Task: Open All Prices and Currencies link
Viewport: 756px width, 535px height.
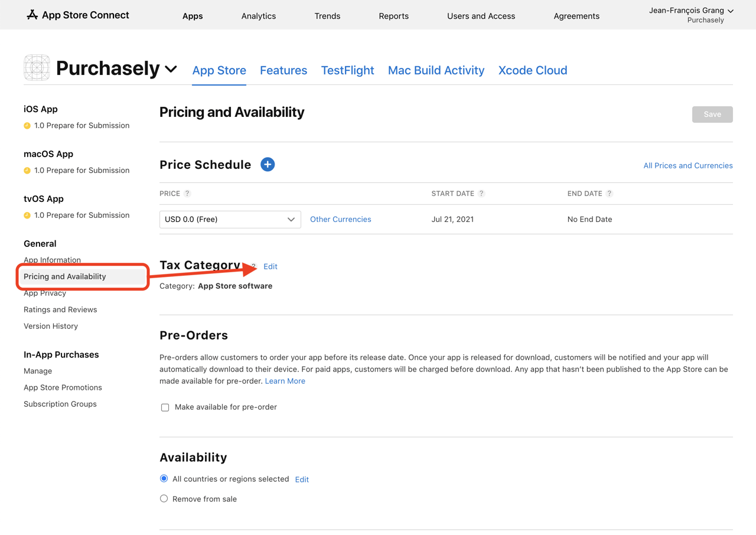Action: click(x=687, y=166)
